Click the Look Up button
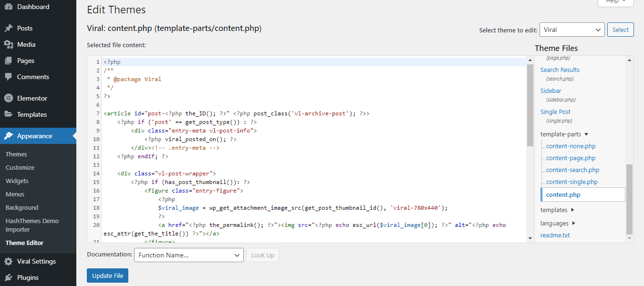The image size is (644, 286). [x=263, y=255]
